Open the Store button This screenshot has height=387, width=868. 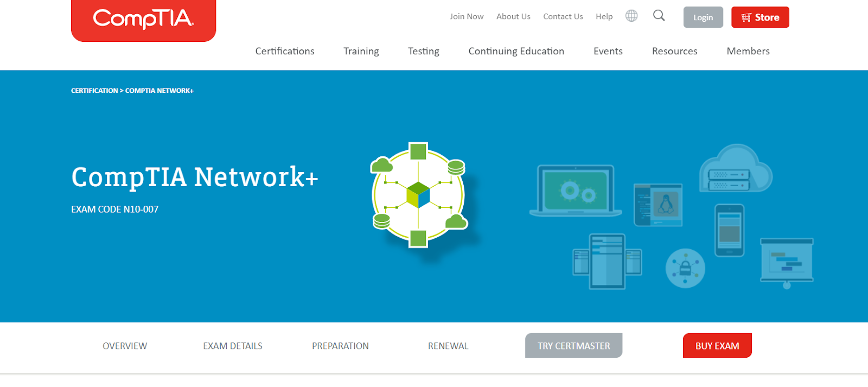click(x=760, y=17)
